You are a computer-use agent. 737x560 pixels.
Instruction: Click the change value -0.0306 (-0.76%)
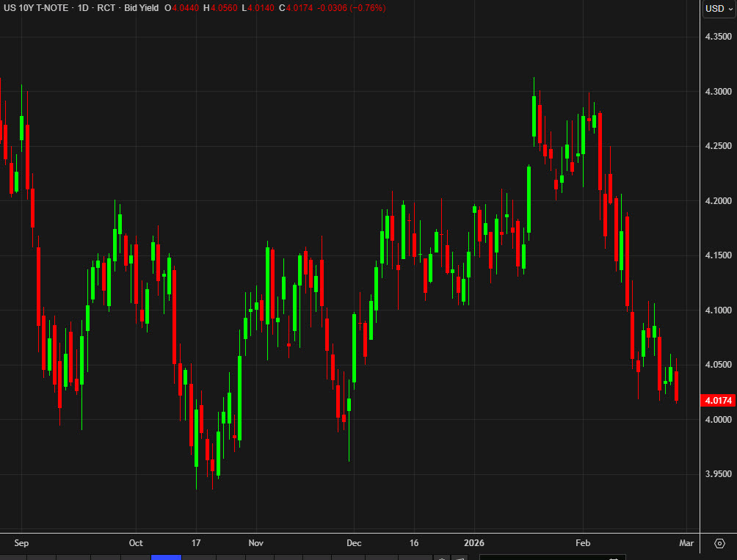point(352,9)
